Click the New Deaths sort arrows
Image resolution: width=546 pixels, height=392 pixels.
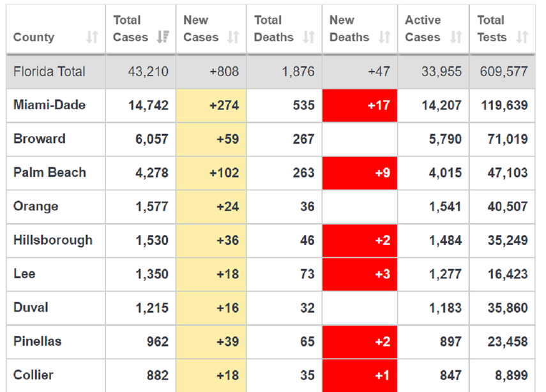384,37
